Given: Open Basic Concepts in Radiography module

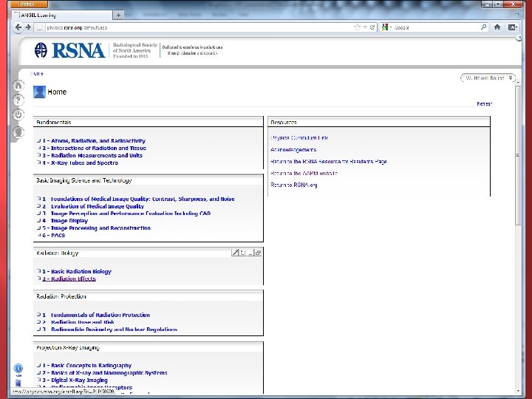Looking at the screenshot, I should (87, 366).
